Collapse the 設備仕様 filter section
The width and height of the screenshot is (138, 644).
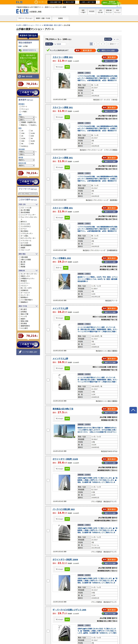pyautogui.click(x=28, y=270)
